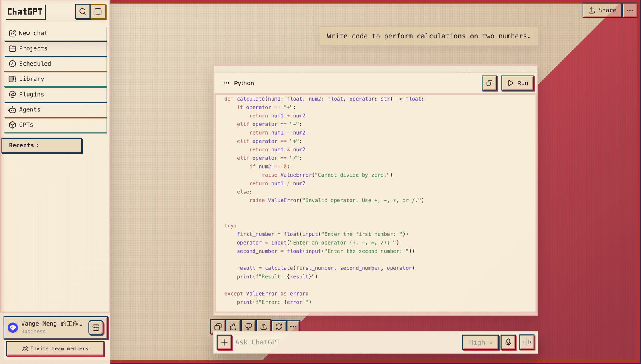Open the search chats icon

coord(83,12)
